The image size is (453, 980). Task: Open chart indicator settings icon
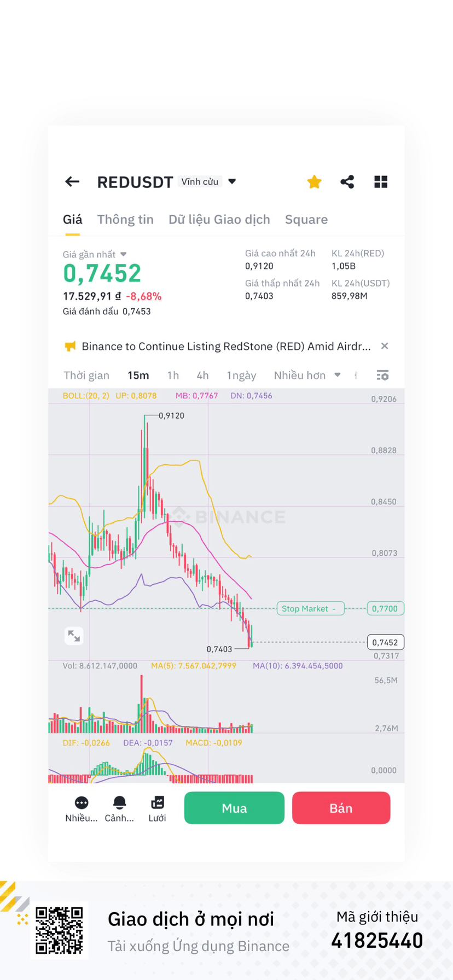click(383, 375)
